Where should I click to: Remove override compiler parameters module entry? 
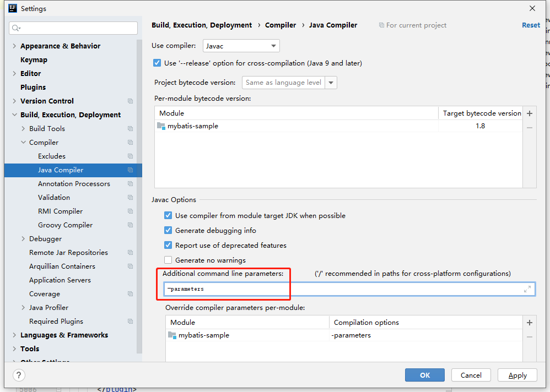pyautogui.click(x=530, y=337)
